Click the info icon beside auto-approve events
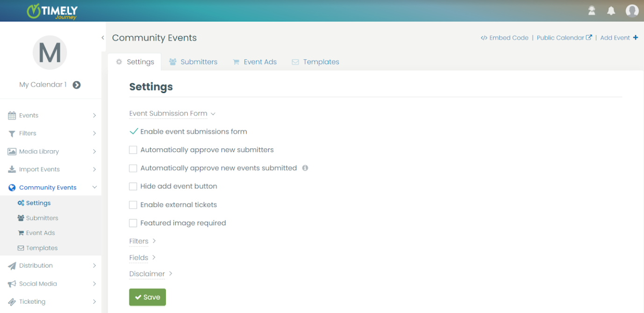Screen dimensions: 644x313 coord(305,168)
